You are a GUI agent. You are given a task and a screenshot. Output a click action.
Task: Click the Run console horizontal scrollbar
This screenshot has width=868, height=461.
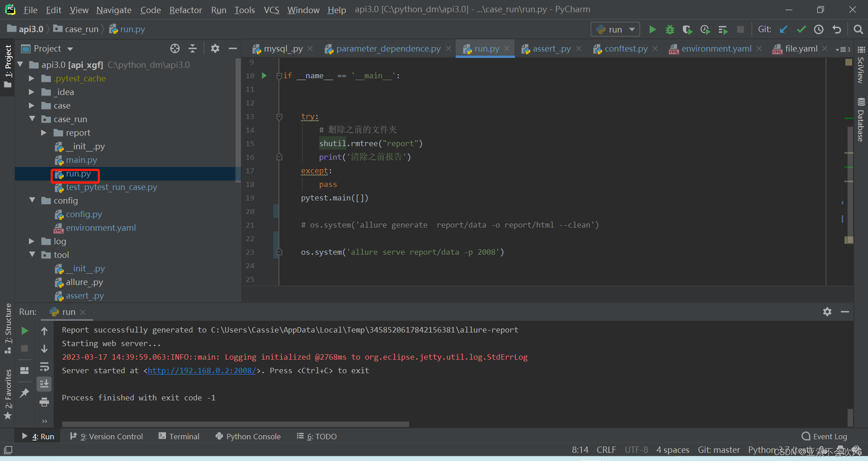point(236,424)
